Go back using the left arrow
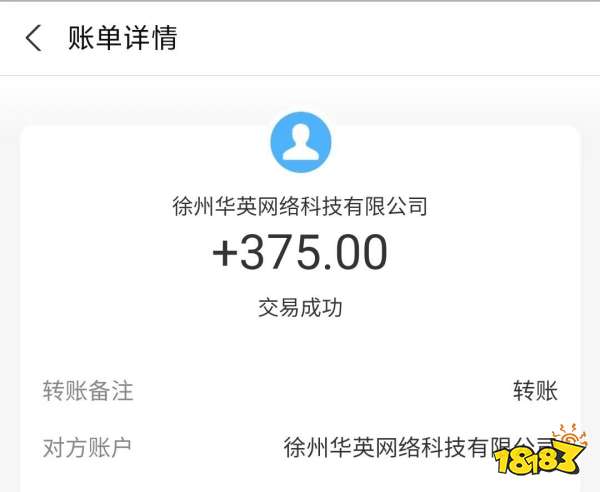The height and width of the screenshot is (492, 600). click(x=33, y=38)
